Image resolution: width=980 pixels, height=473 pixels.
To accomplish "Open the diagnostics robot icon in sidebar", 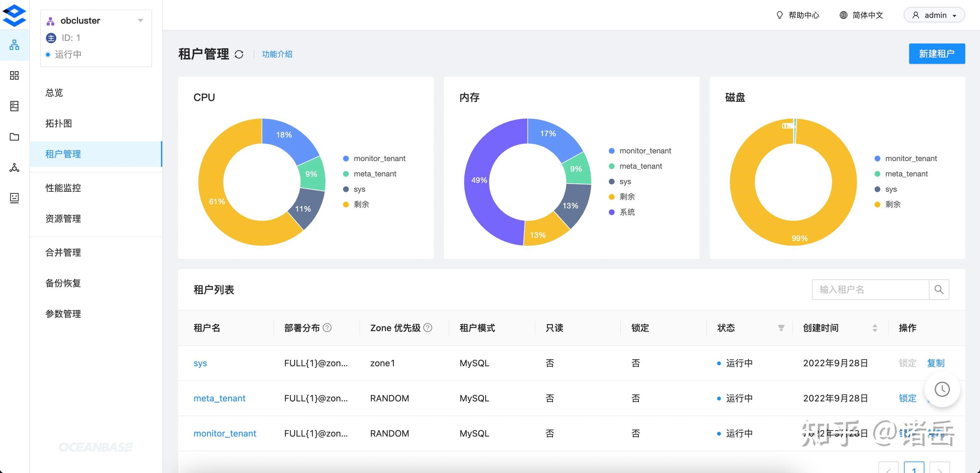I will 14,198.
